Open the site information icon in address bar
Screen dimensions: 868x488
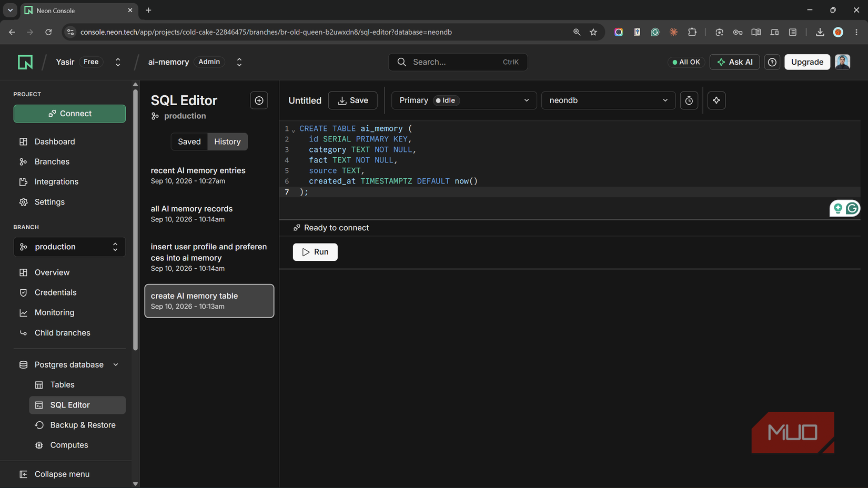coord(70,32)
